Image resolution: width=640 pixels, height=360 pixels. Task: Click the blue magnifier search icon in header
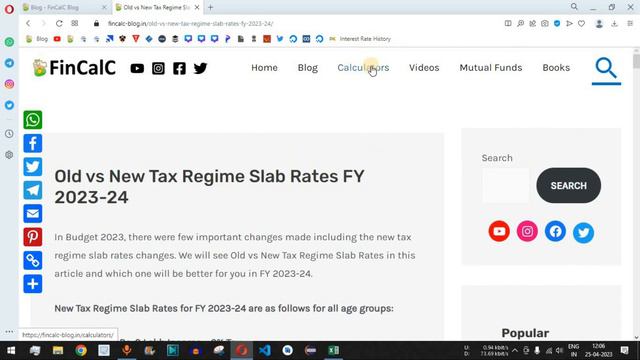(x=606, y=68)
